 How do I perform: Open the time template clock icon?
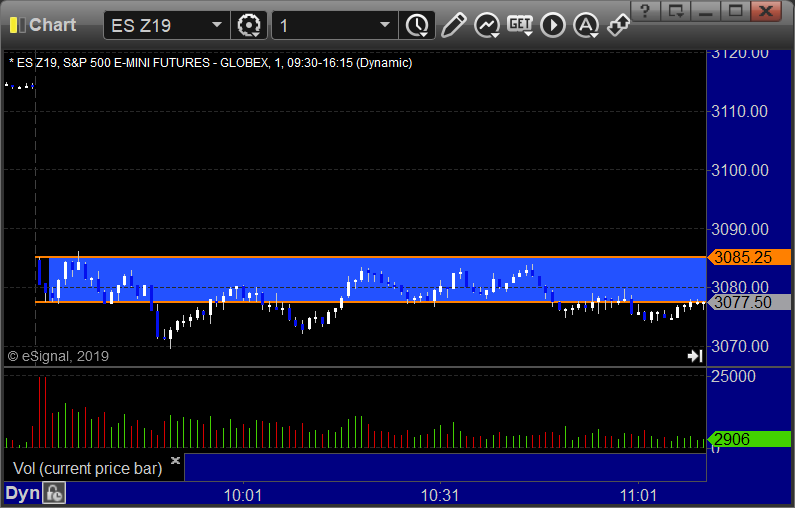417,25
